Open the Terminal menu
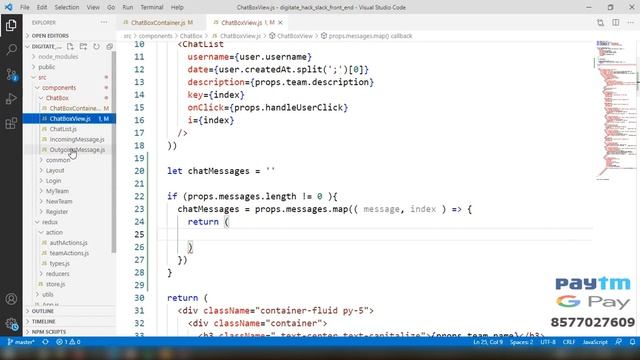 pos(152,7)
